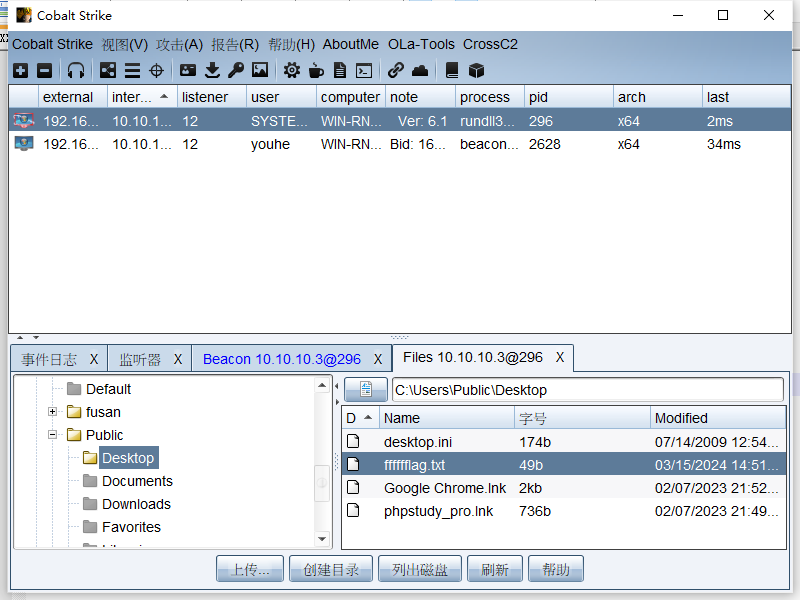Click the file icon of ffffflag.txt
800x600 pixels.
(x=353, y=464)
